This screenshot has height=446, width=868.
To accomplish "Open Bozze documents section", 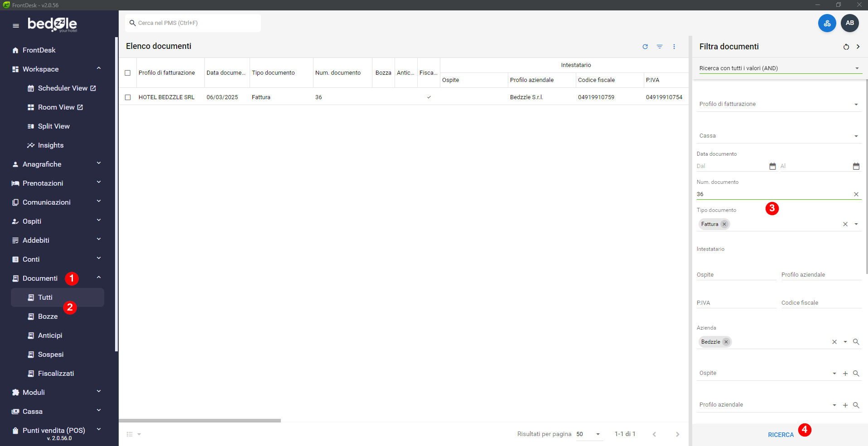I will click(48, 317).
